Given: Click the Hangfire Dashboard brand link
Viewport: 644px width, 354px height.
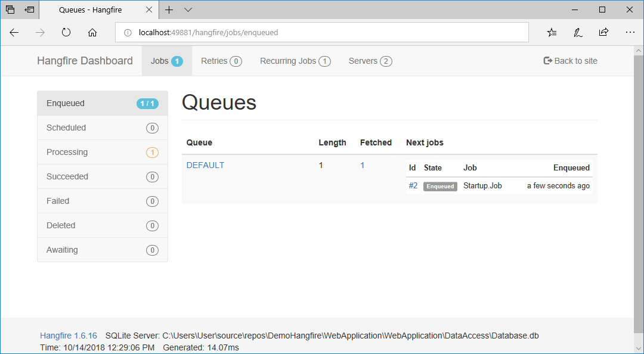Looking at the screenshot, I should [x=85, y=61].
